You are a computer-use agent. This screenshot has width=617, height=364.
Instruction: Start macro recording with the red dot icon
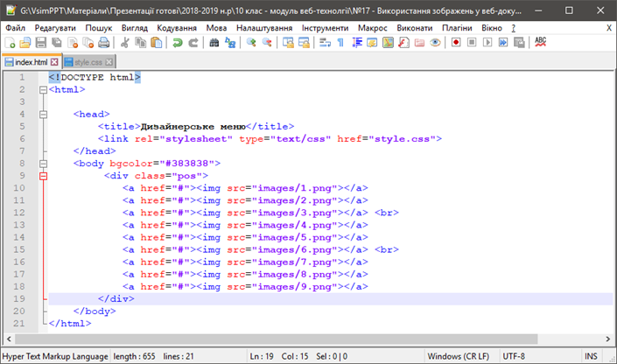(456, 43)
